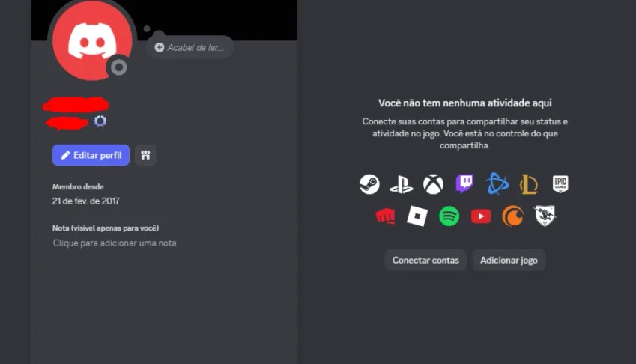Click the Adicionar jogo button
The image size is (636, 364).
coord(509,260)
